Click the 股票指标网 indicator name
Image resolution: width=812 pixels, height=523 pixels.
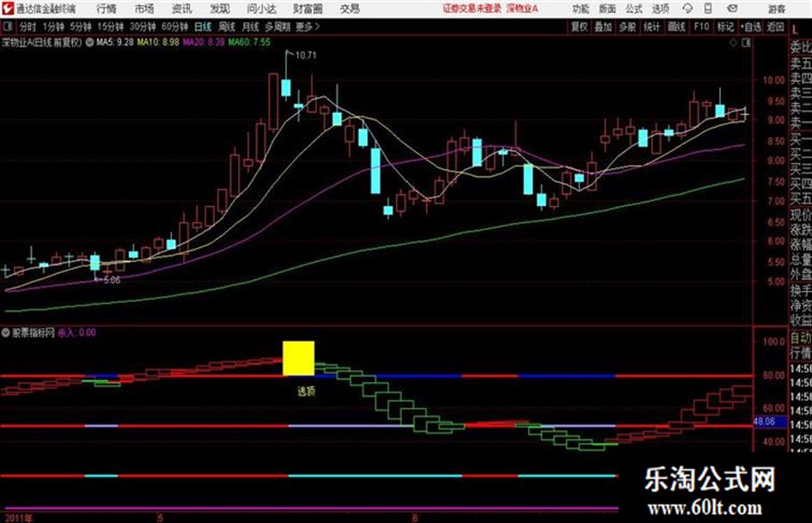(x=34, y=332)
